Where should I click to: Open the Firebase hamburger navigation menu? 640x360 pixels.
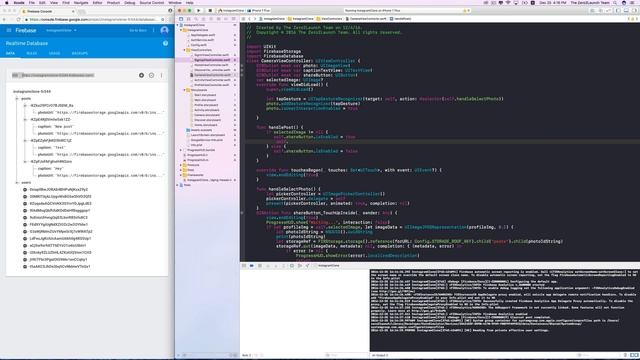[x=9, y=30]
